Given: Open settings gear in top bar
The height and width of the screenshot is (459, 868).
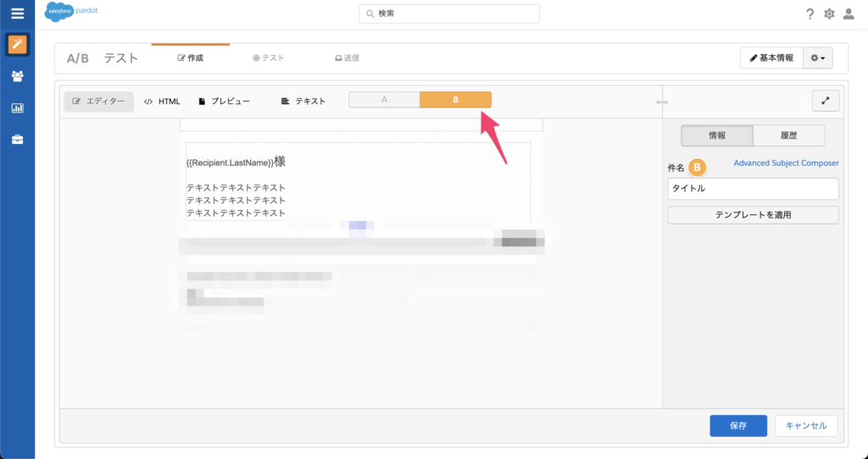Looking at the screenshot, I should click(x=829, y=14).
